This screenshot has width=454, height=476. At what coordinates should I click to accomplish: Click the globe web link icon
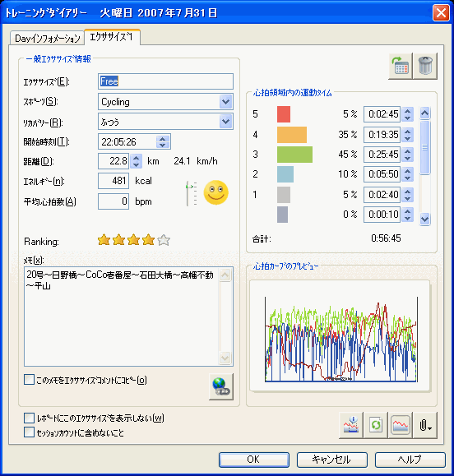point(221,386)
